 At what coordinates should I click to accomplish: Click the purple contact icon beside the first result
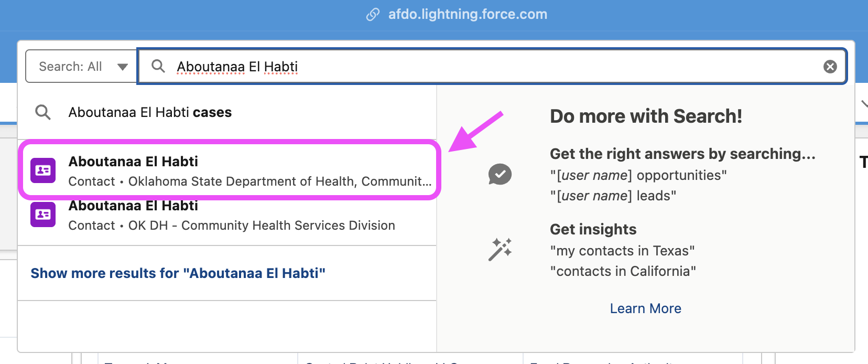43,170
